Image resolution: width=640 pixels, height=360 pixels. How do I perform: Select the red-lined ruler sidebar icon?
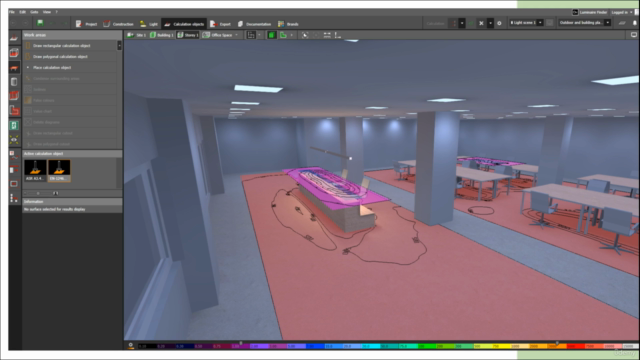pos(14,169)
